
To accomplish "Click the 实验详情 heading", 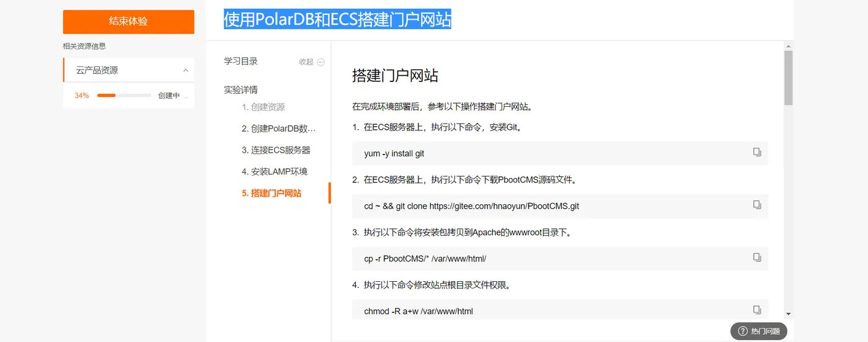I will click(241, 90).
